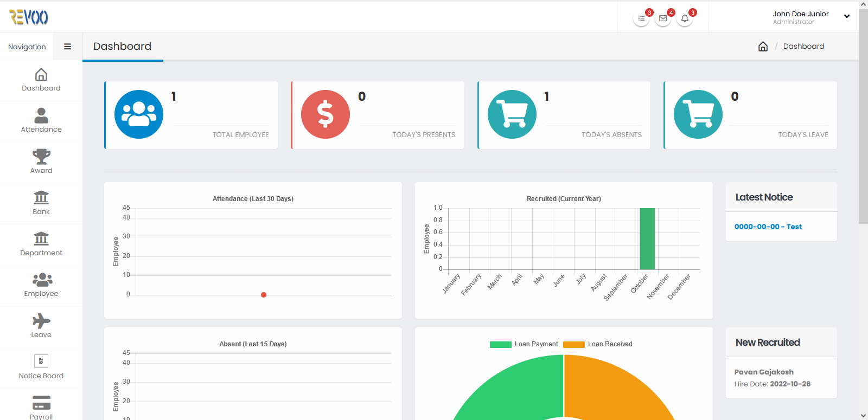Toggle the Loan Received legend item
This screenshot has width=868, height=420.
click(598, 344)
